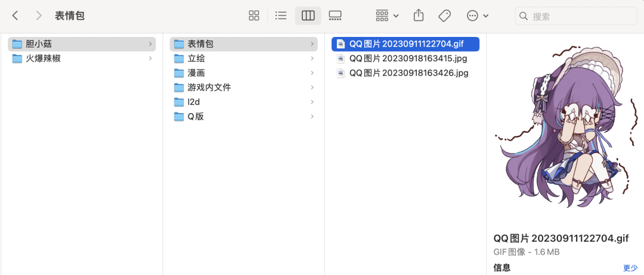Click the 20230918163426.jpg file icon
Viewport: 644px width, 275px height.
(x=340, y=73)
